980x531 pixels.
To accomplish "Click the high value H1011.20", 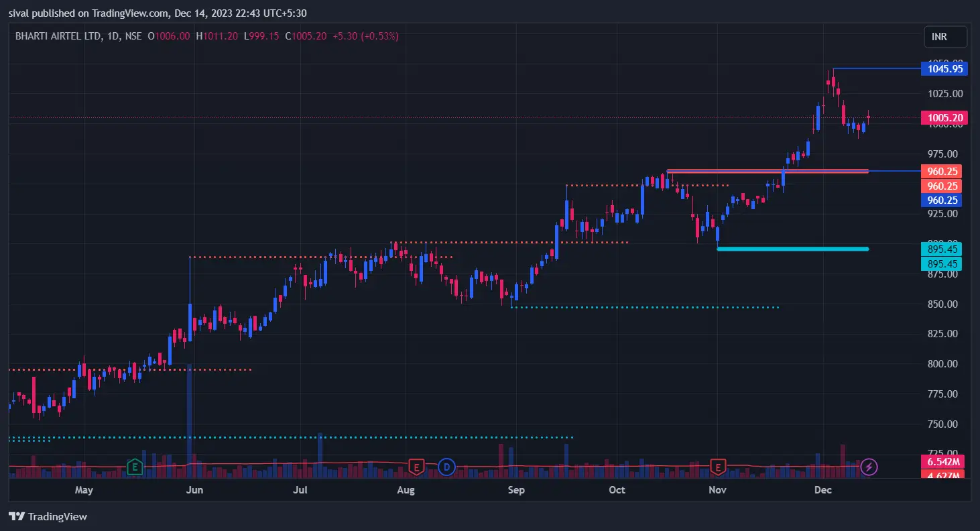I will coord(217,36).
